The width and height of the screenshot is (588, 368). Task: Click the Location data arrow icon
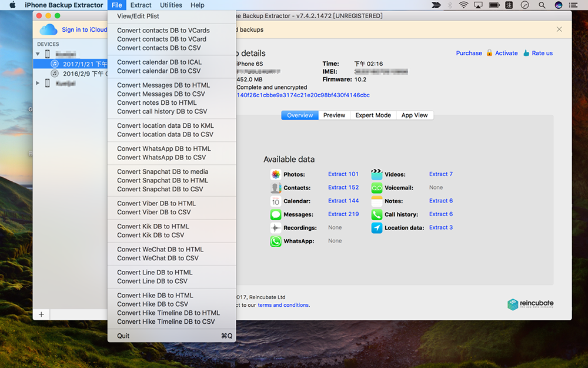coord(376,227)
